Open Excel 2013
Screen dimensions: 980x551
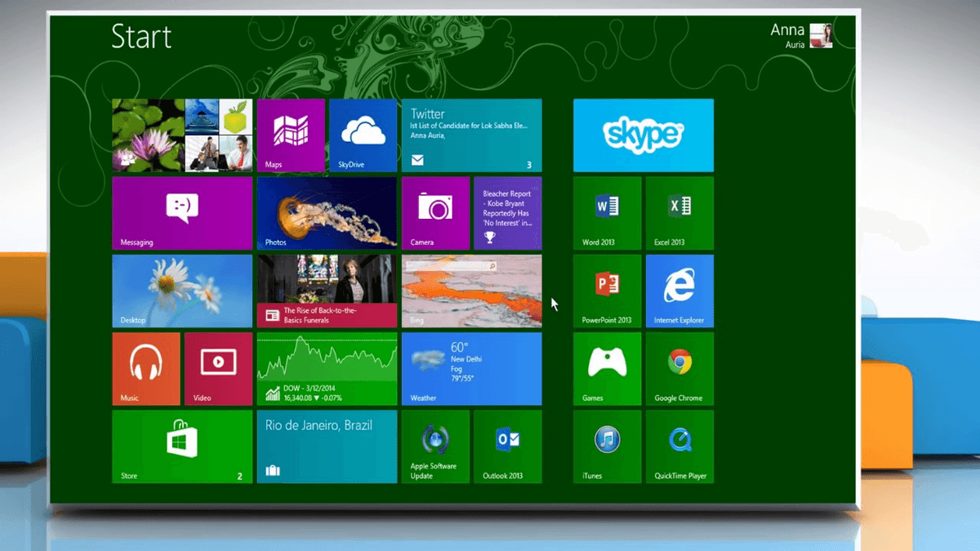click(x=679, y=212)
